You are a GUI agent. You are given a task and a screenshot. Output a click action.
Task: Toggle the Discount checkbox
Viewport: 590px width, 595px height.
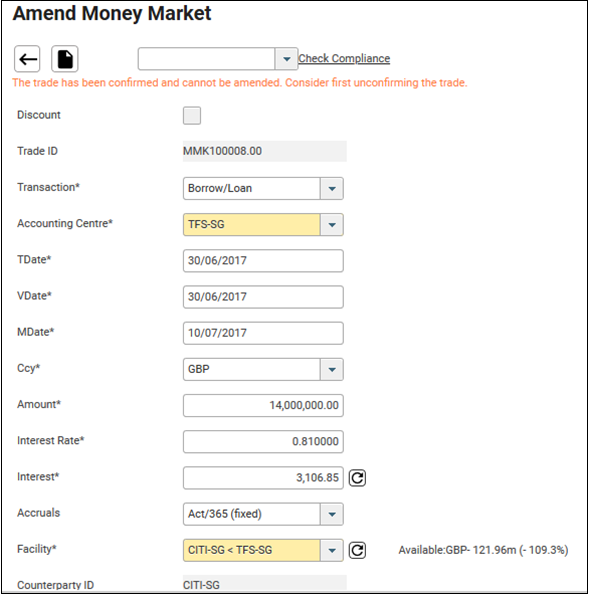click(x=192, y=115)
